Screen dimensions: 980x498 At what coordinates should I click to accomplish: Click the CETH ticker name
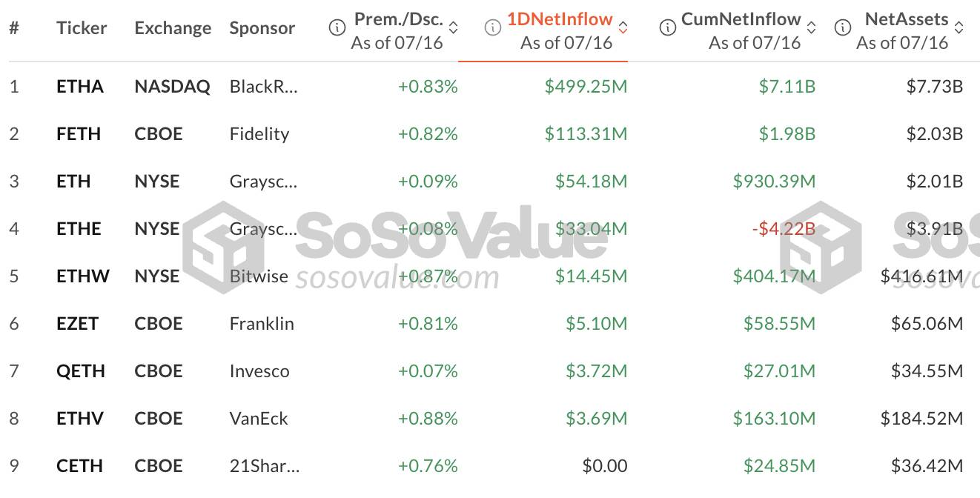coord(79,466)
